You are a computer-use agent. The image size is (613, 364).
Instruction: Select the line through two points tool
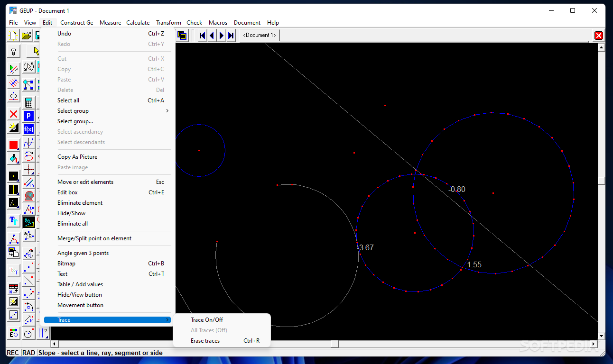pyautogui.click(x=28, y=280)
